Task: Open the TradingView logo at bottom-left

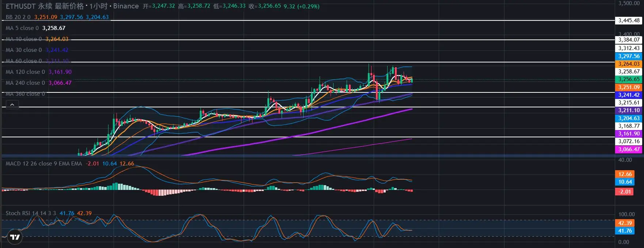Action: click(15, 237)
